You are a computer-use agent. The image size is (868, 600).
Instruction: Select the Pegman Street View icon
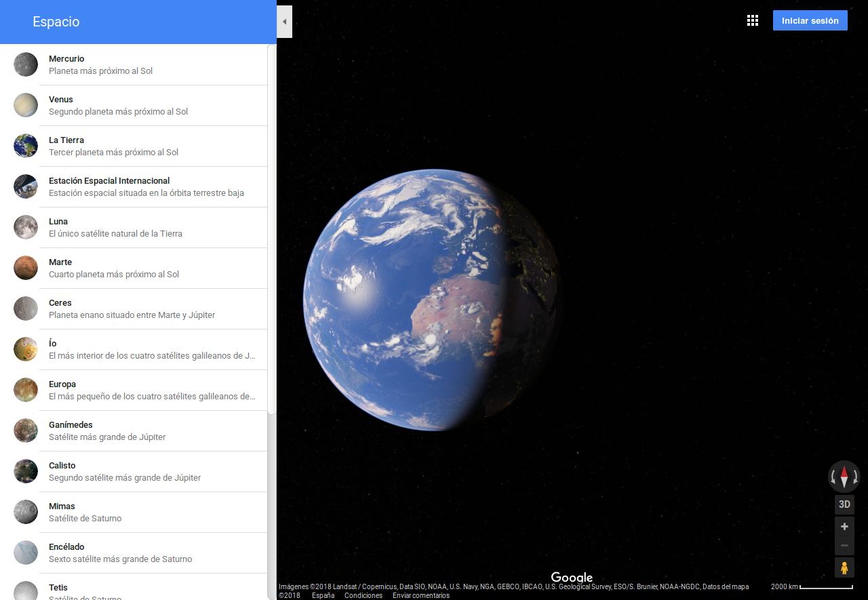coord(844,567)
